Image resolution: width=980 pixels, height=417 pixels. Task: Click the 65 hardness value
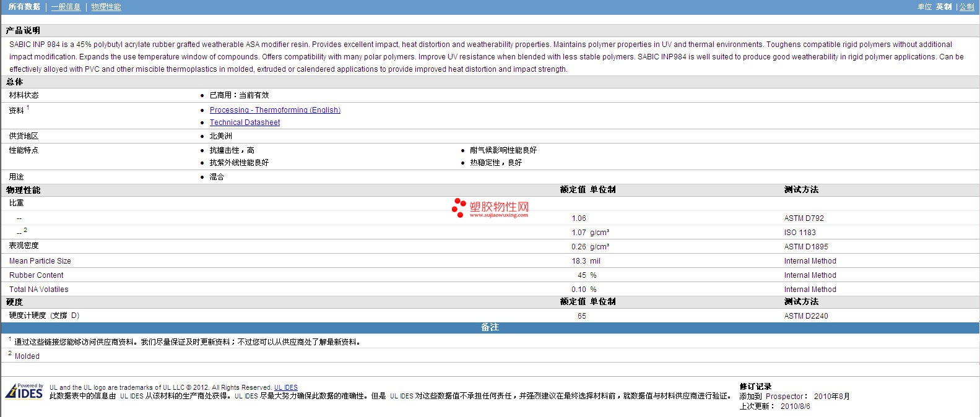click(x=582, y=316)
